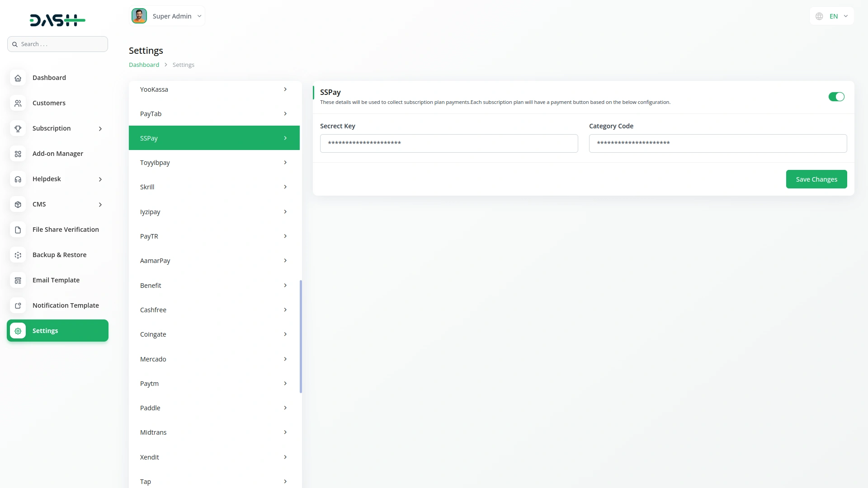Image resolution: width=868 pixels, height=488 pixels.
Task: Click the Customers people icon
Action: pos(18,103)
